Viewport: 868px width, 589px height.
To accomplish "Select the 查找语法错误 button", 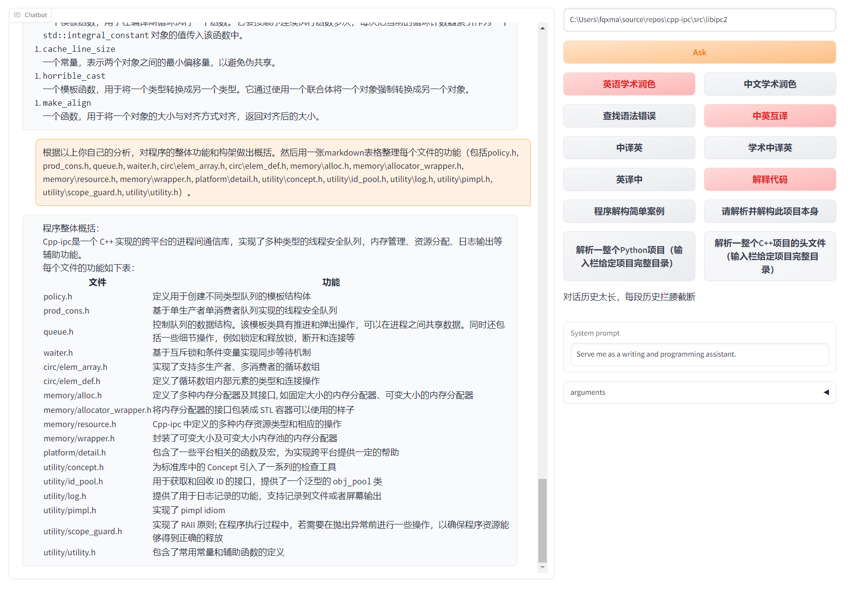I will point(629,116).
